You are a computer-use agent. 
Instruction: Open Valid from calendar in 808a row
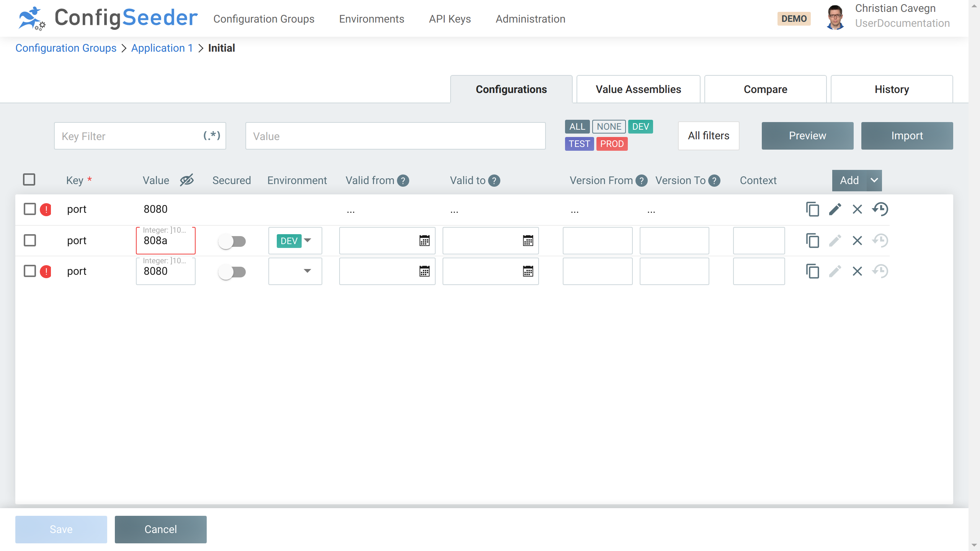[424, 241]
